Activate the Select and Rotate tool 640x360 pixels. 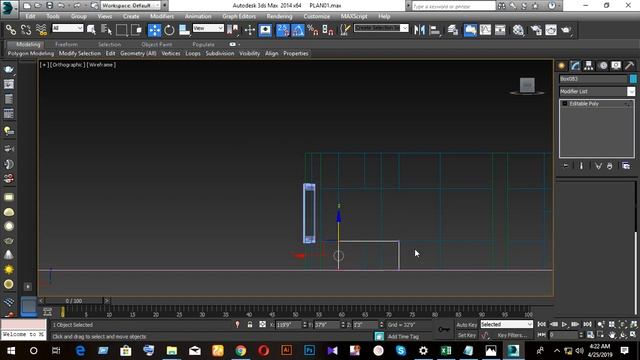[169, 30]
